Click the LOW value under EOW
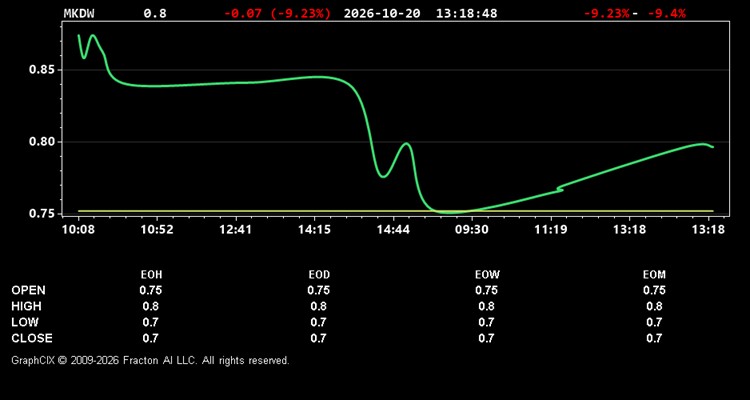750x400 pixels. point(486,322)
